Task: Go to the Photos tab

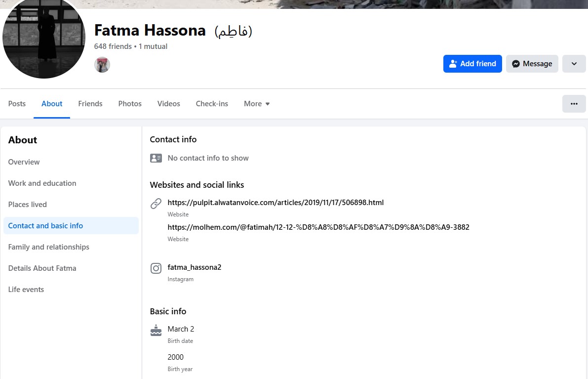Action: [130, 104]
